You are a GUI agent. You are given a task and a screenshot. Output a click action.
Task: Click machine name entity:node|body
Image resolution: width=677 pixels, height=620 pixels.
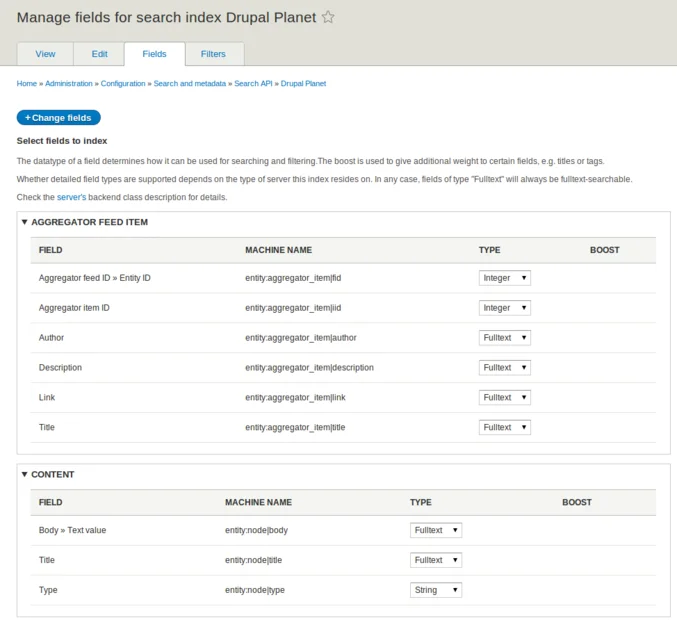pyautogui.click(x=256, y=530)
